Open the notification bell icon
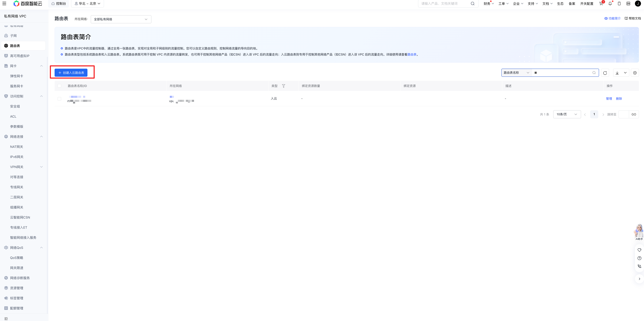The width and height of the screenshot is (644, 321). (610, 4)
